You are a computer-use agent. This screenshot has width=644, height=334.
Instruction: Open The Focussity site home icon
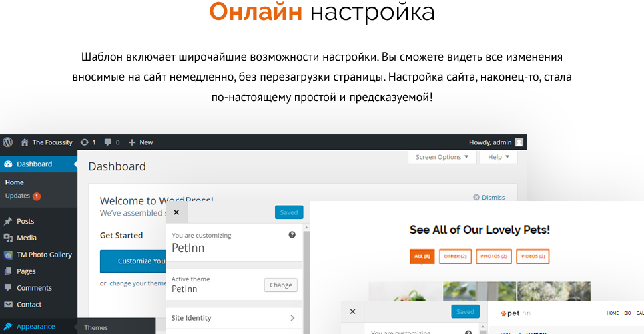(x=25, y=142)
